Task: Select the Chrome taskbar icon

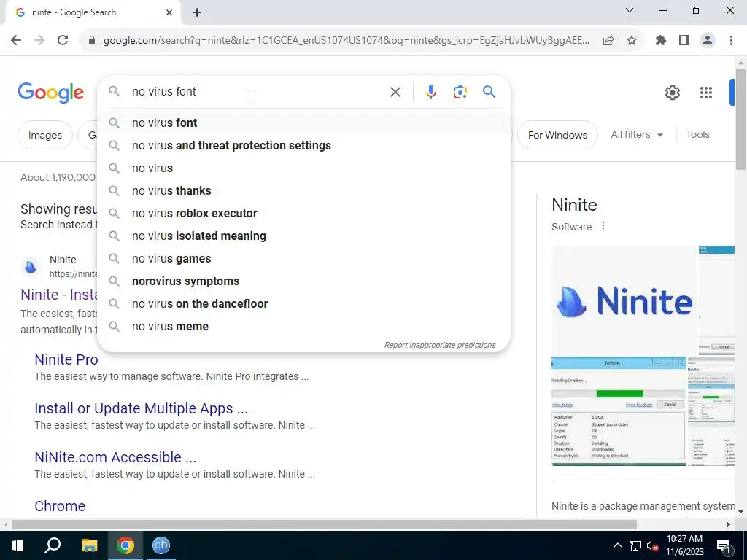Action: [x=125, y=545]
